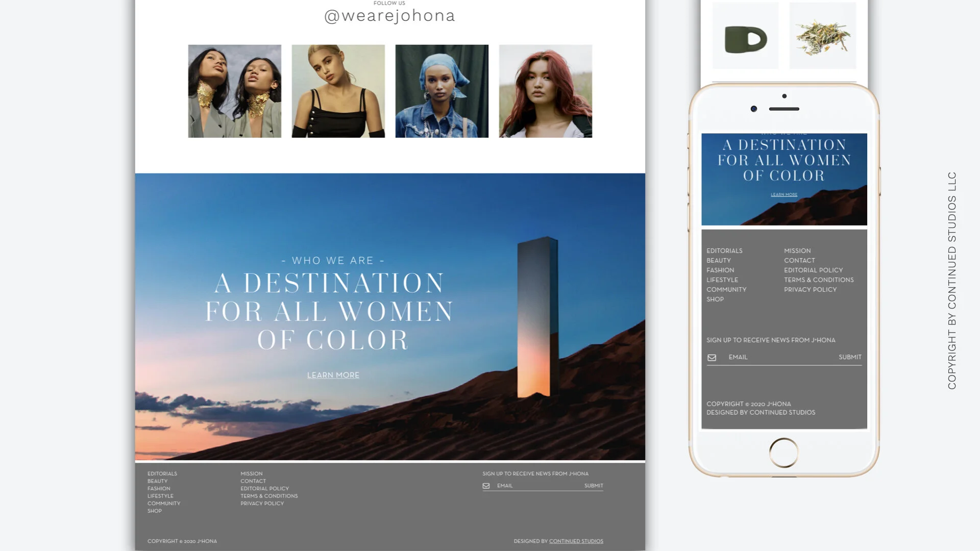Open the two women gold necklaces photo

[x=234, y=91]
